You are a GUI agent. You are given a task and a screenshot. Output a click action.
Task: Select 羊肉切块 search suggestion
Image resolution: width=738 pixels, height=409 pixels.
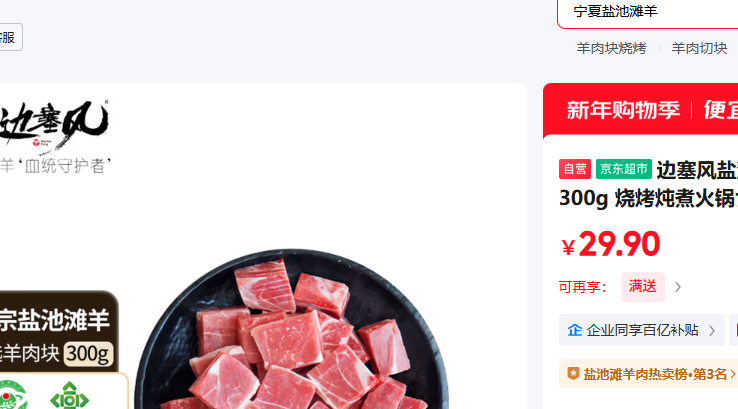(x=699, y=48)
